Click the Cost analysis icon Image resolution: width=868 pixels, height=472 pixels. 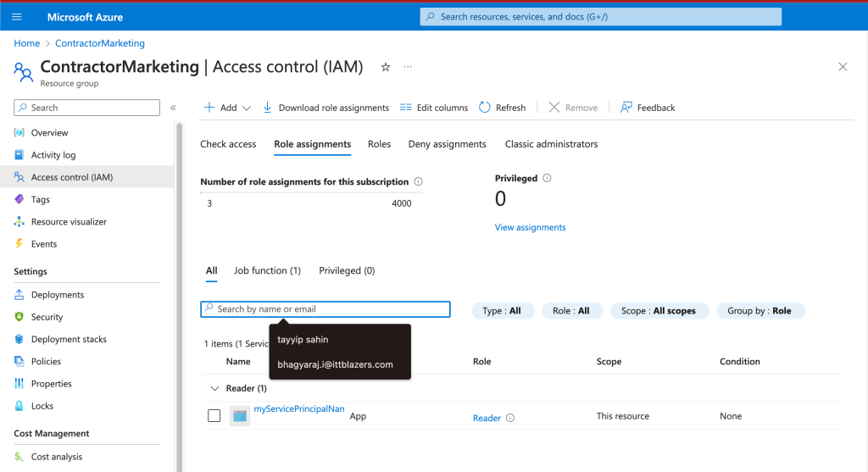coord(19,457)
